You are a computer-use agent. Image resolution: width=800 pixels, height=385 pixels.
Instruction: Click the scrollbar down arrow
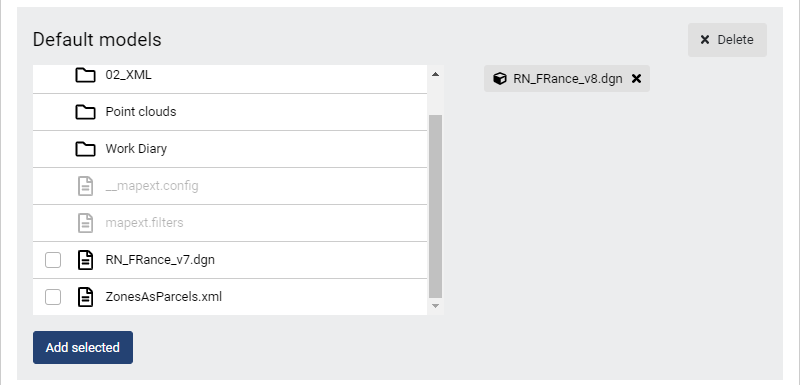(x=435, y=306)
